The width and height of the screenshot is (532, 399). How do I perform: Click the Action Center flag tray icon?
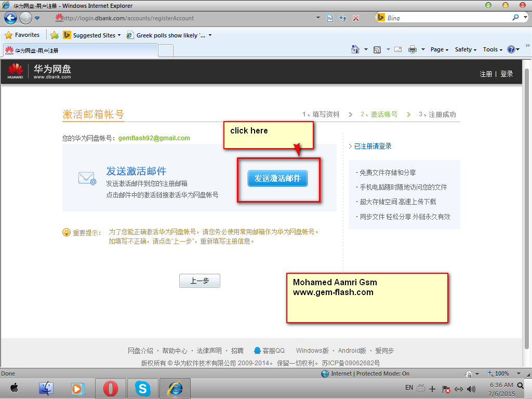(x=446, y=389)
